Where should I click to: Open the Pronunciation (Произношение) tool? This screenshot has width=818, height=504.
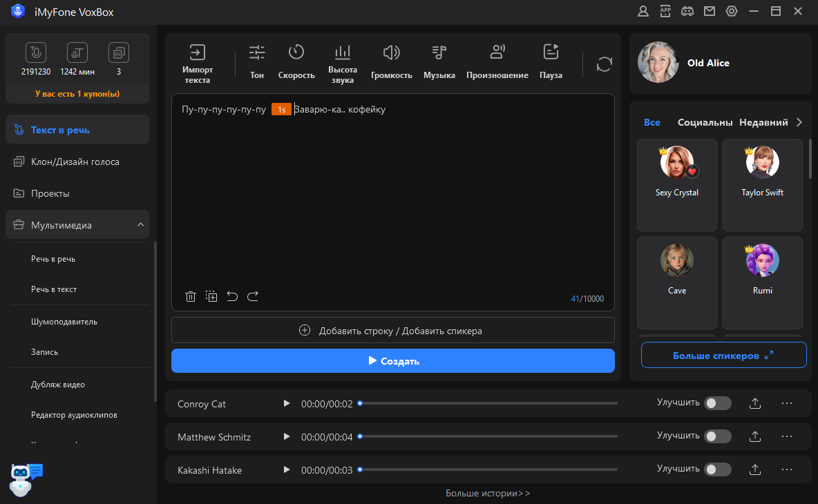pyautogui.click(x=497, y=62)
